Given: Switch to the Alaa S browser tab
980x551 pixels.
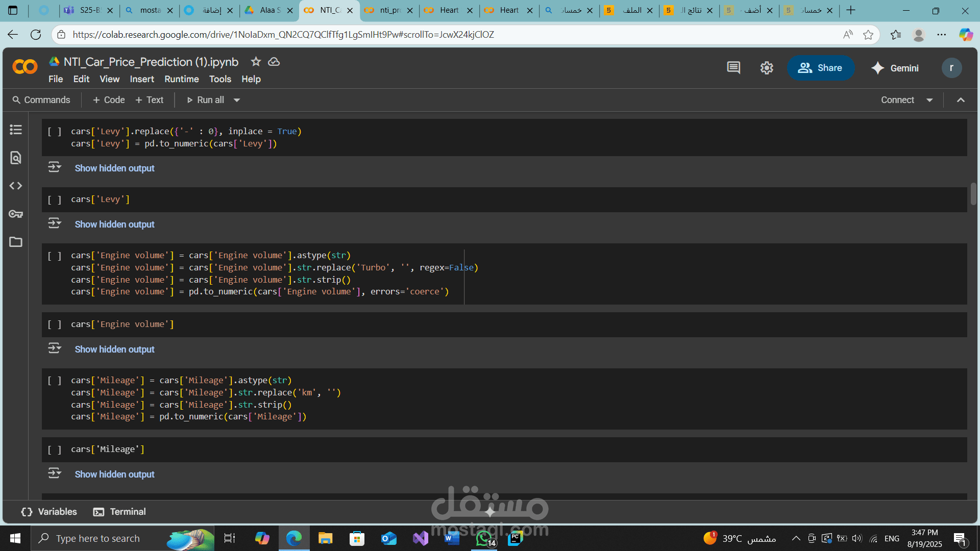Looking at the screenshot, I should [x=269, y=10].
